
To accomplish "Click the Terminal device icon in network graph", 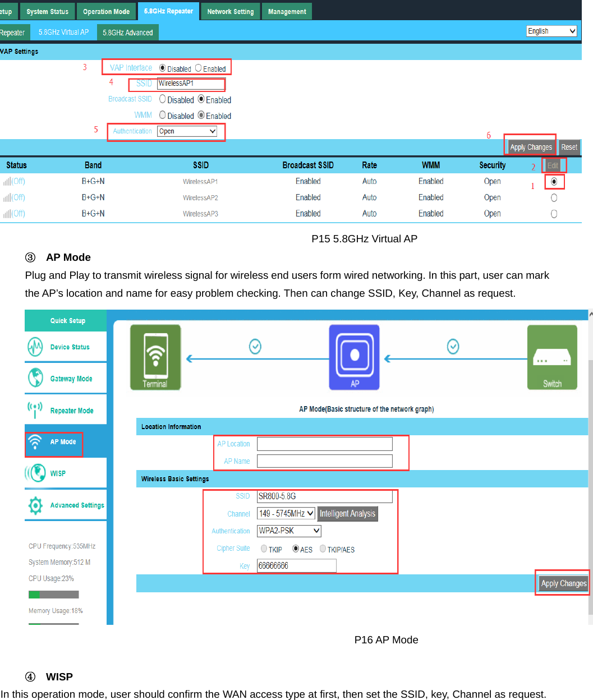I will [155, 357].
